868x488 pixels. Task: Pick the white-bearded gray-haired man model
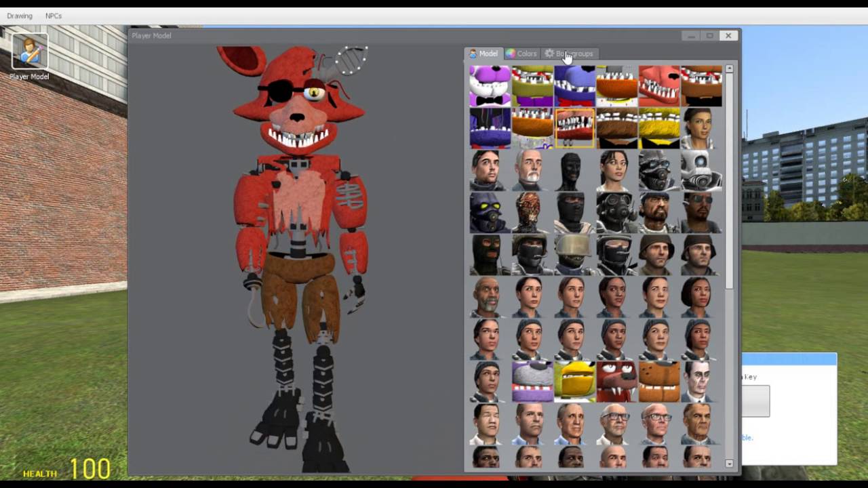pyautogui.click(x=532, y=170)
